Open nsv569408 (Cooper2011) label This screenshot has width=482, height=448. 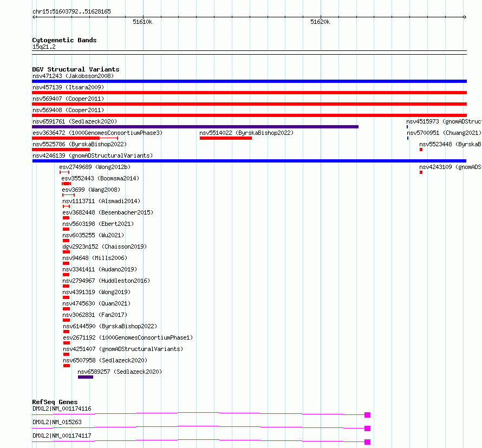pyautogui.click(x=68, y=110)
